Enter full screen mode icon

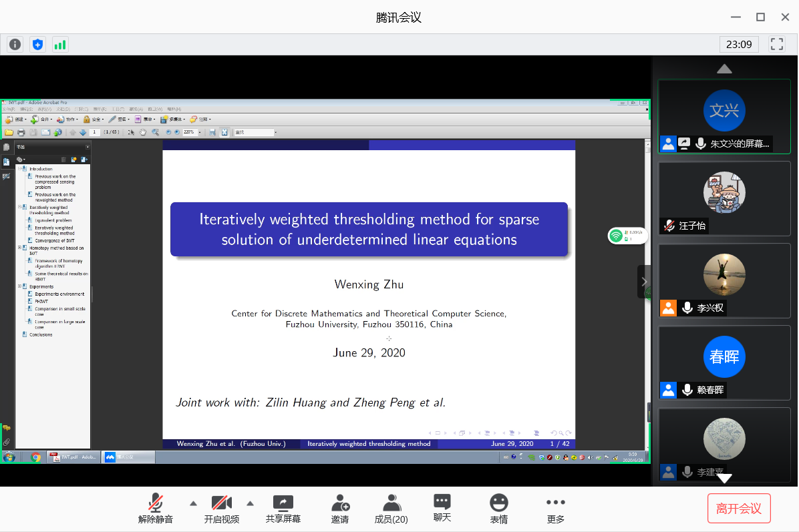coord(776,45)
